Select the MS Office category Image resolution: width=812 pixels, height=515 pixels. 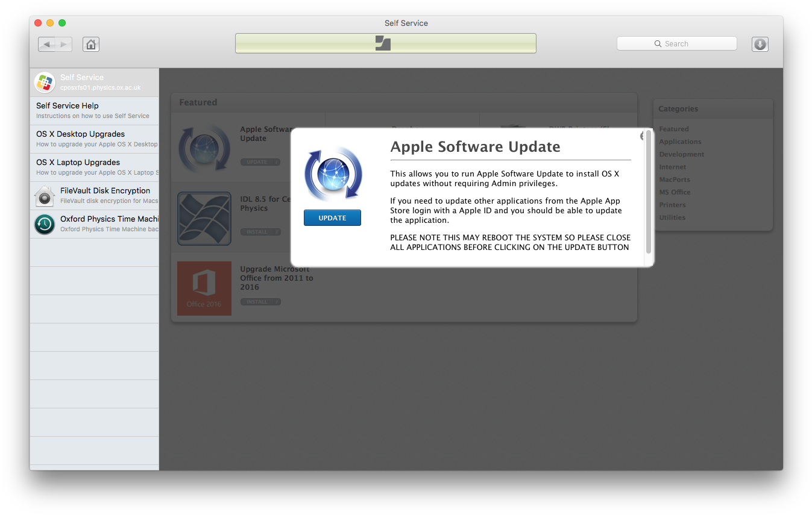click(675, 192)
